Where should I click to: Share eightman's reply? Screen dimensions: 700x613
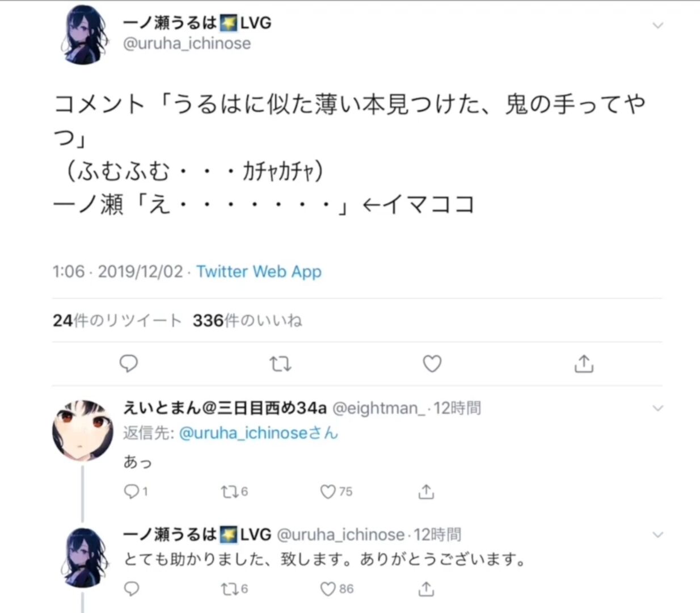[426, 492]
